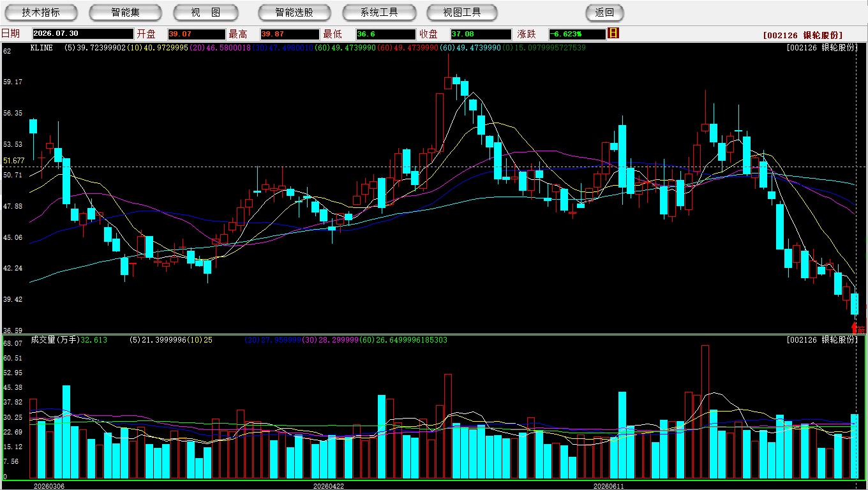Click the 成交量(万手)32.613 volume label
This screenshot has width=868, height=490.
69,340
